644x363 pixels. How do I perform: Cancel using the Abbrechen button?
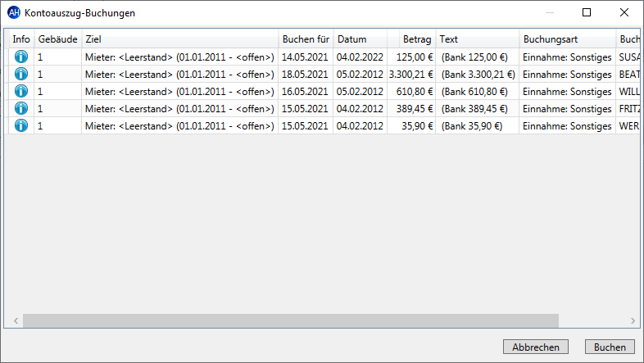coord(536,347)
